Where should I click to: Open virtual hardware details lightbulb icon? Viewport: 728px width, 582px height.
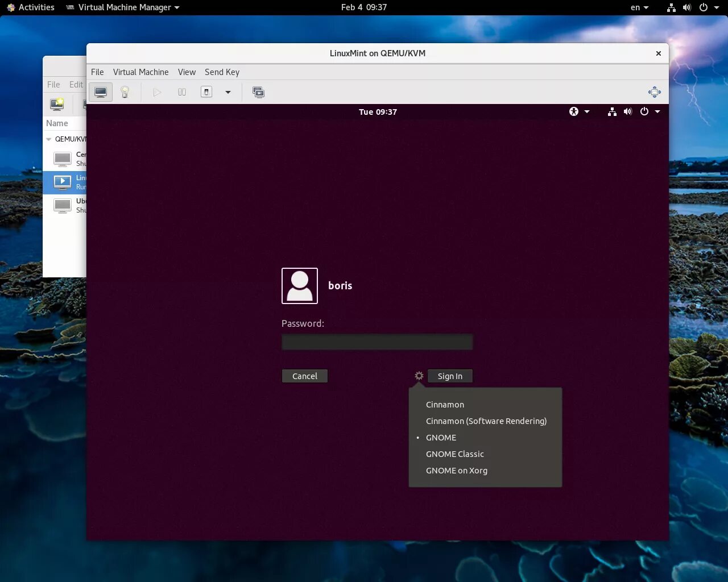(125, 92)
